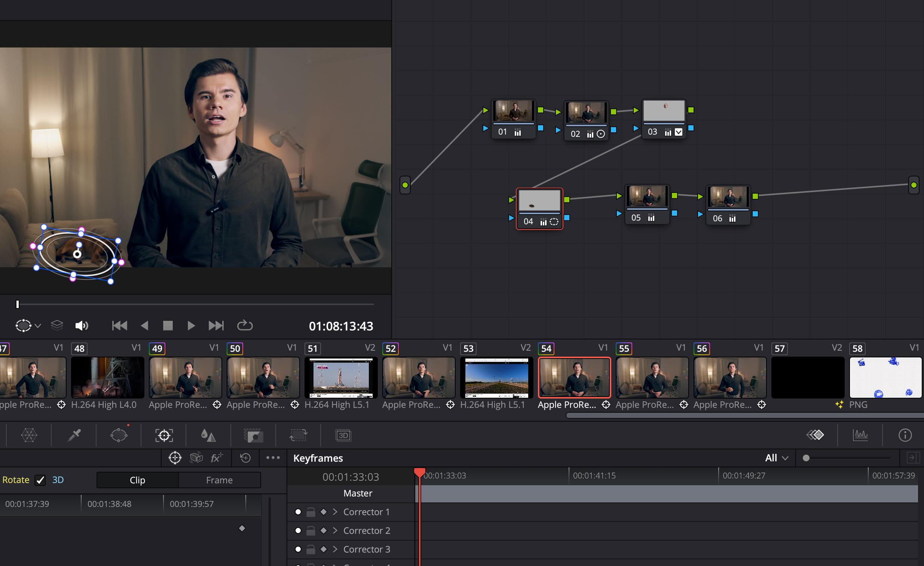
Task: Adjust the keyframe zoom slider
Action: (806, 458)
